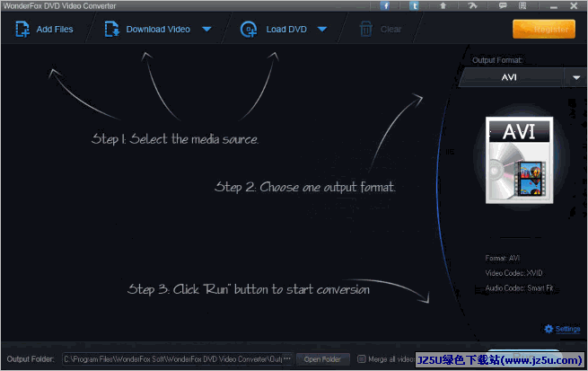The height and width of the screenshot is (371, 588).
Task: Click the hammer tools icon in title bar
Action: [x=472, y=5]
